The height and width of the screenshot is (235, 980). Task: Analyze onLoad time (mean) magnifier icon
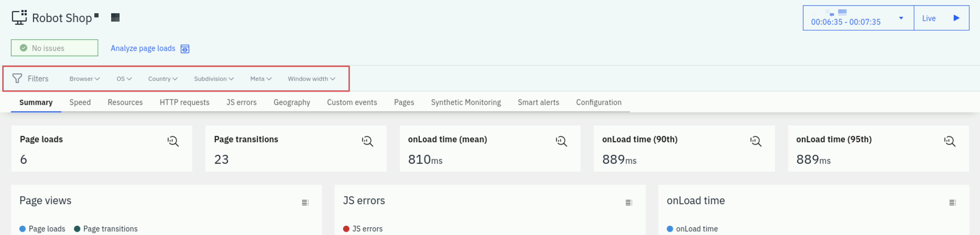click(x=561, y=141)
